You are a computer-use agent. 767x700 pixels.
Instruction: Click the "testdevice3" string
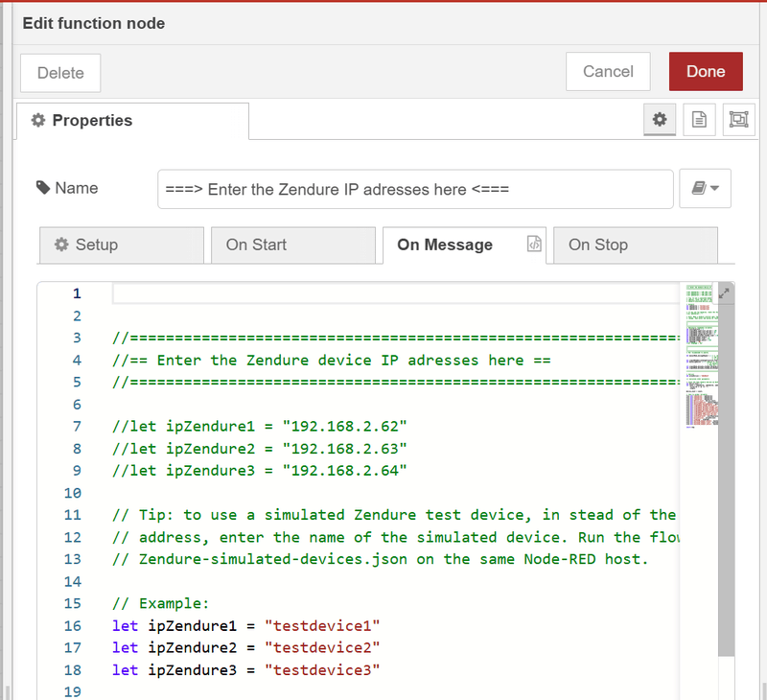[x=322, y=670]
